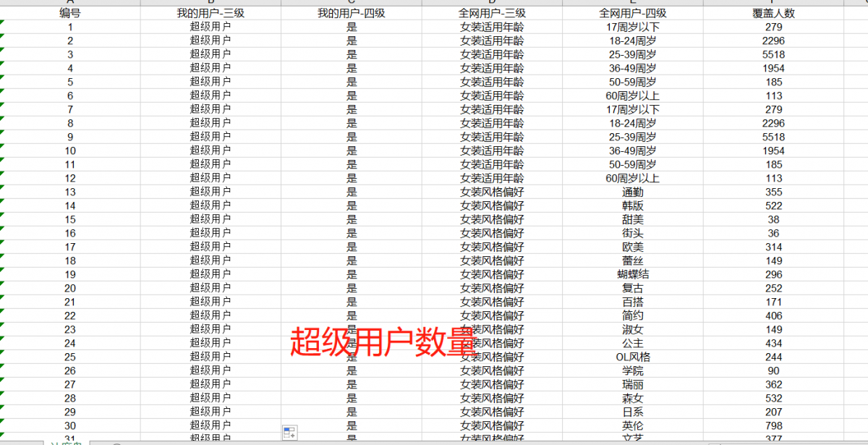
Task: Click the coverage value 355
Action: [x=773, y=192]
